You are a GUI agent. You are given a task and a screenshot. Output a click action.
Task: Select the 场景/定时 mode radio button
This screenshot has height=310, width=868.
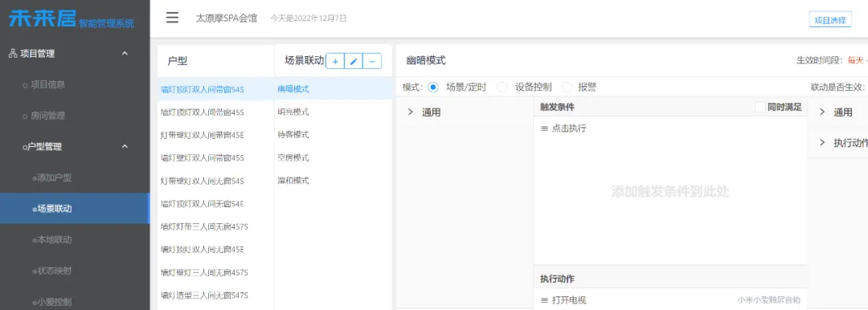(x=433, y=87)
